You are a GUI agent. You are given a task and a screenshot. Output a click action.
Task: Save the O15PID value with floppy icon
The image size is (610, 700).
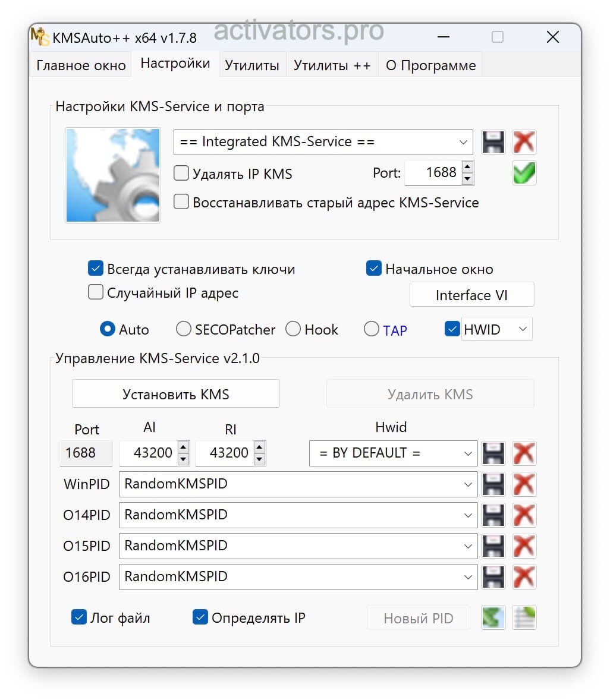(x=493, y=546)
